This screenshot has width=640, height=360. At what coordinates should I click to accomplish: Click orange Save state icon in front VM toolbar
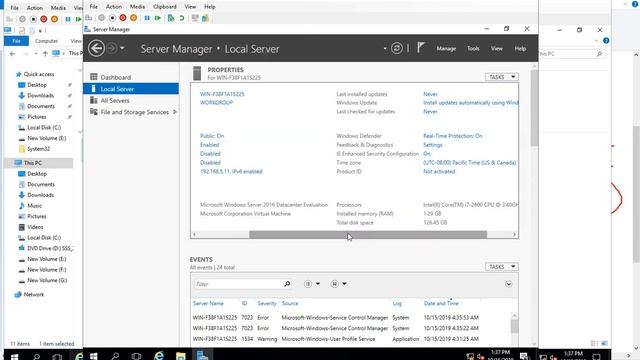[x=133, y=18]
